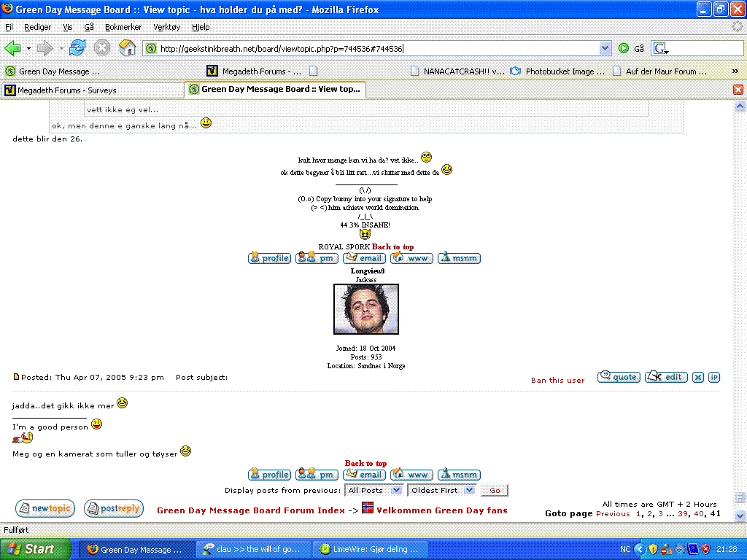Open the Vis menu

click(x=68, y=27)
